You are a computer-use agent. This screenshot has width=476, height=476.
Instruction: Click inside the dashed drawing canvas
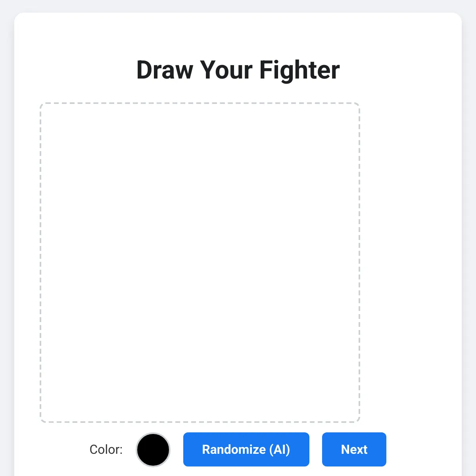click(x=200, y=262)
